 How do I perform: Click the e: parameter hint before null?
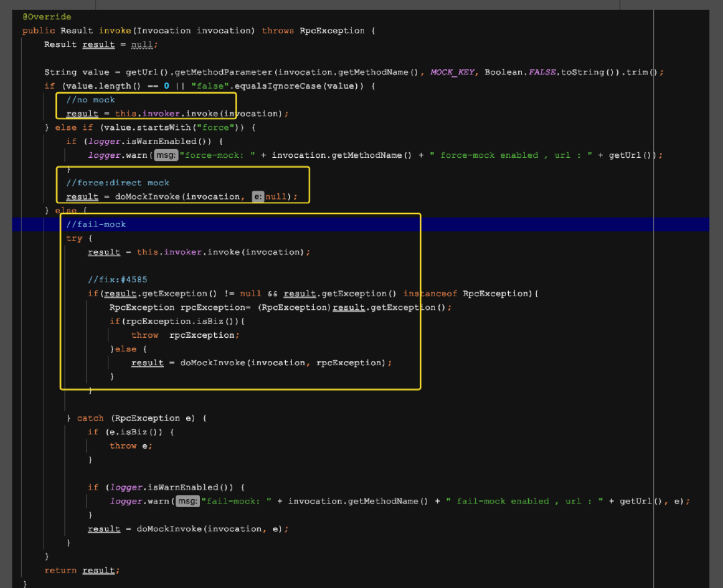tap(258, 197)
